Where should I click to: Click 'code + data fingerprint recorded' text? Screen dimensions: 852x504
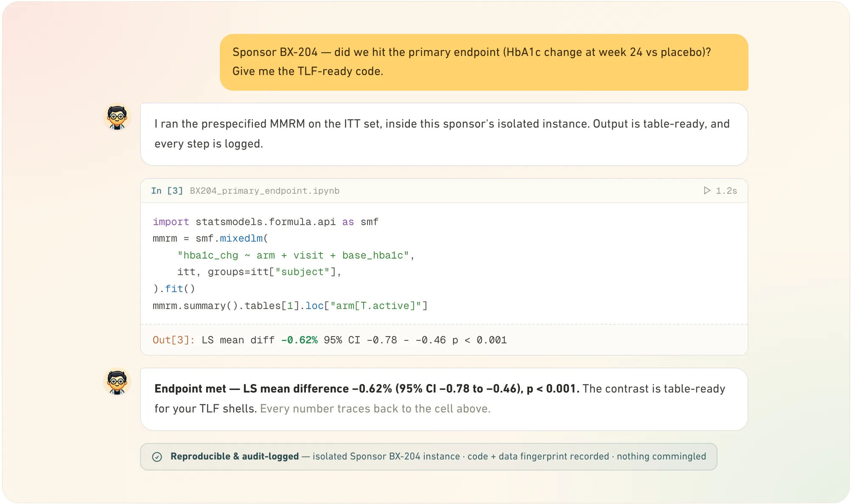pyautogui.click(x=538, y=457)
